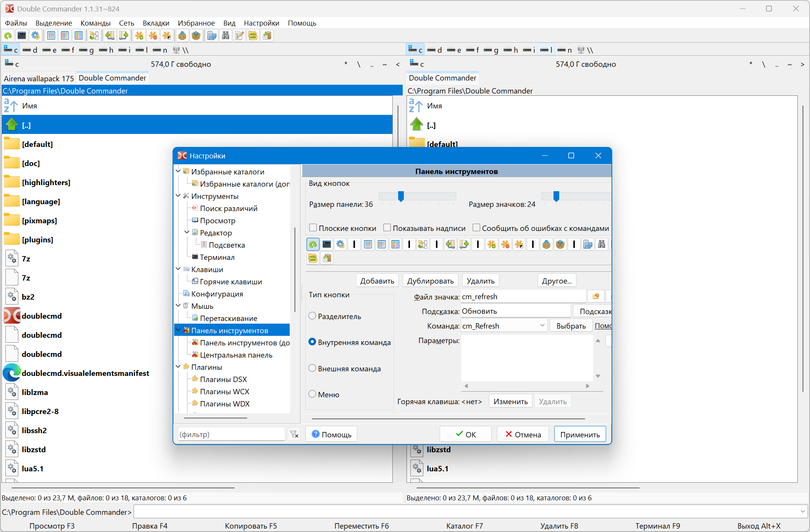
Task: Select the Разделитель radio button
Action: (x=312, y=316)
